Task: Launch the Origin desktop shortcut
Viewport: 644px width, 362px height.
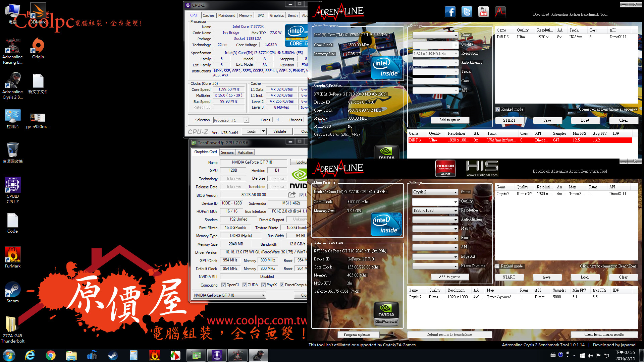Action: [38, 49]
